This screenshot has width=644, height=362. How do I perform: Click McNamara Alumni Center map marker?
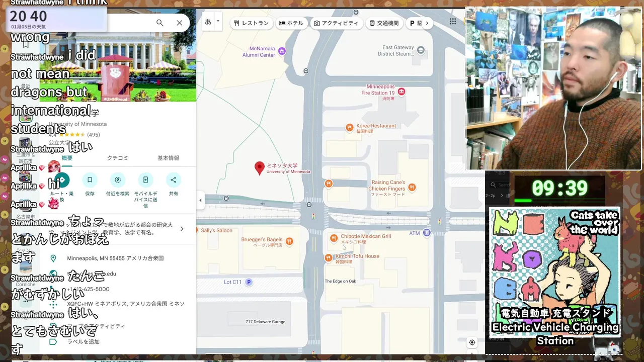[282, 51]
